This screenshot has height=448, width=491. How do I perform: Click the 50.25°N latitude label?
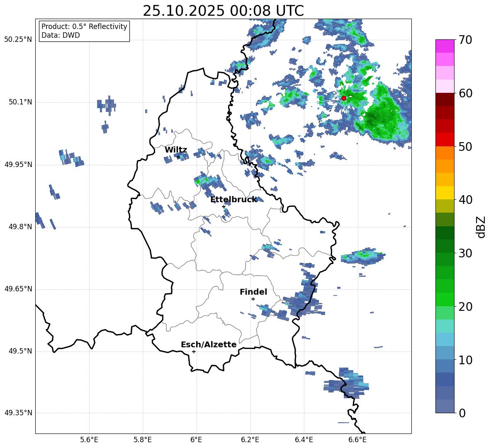coord(18,40)
